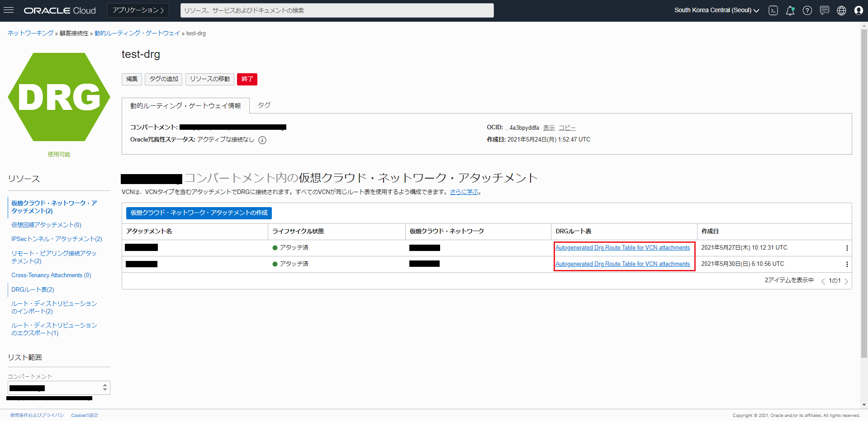The height and width of the screenshot is (421, 868).
Task: Open the アプリケーション menu
Action: click(138, 10)
